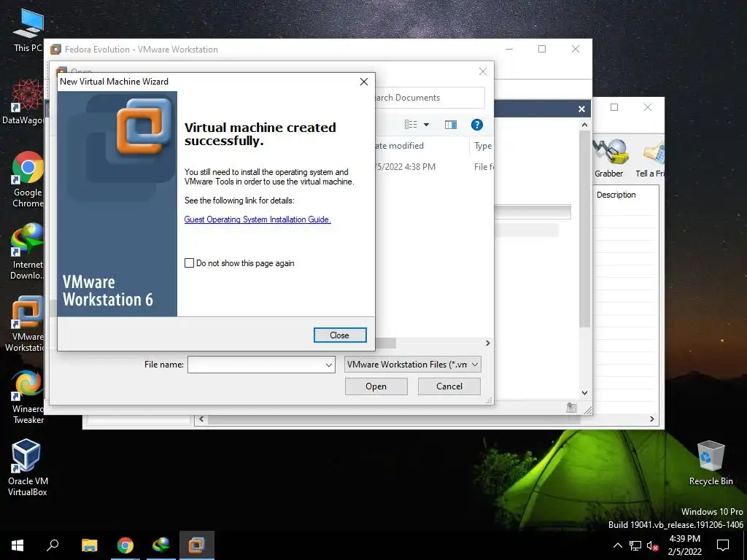Open the notification center icon
The width and height of the screenshot is (747, 560).
(x=723, y=545)
